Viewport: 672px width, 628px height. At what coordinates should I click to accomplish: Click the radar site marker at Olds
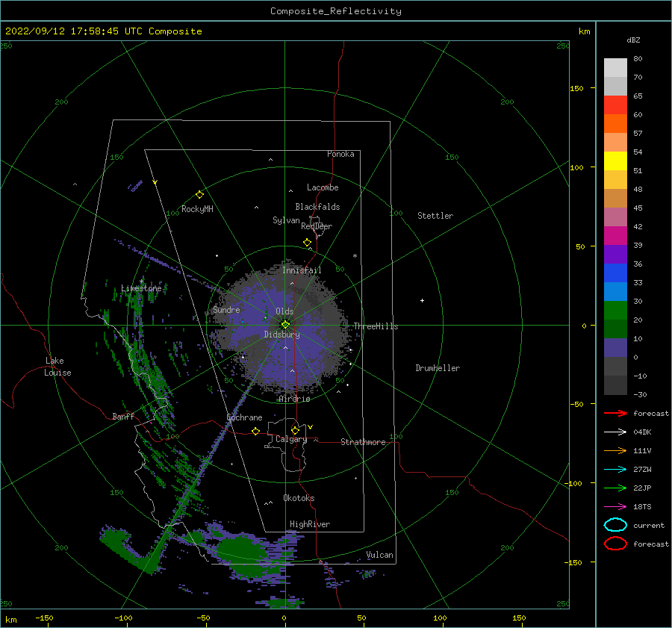[x=285, y=325]
